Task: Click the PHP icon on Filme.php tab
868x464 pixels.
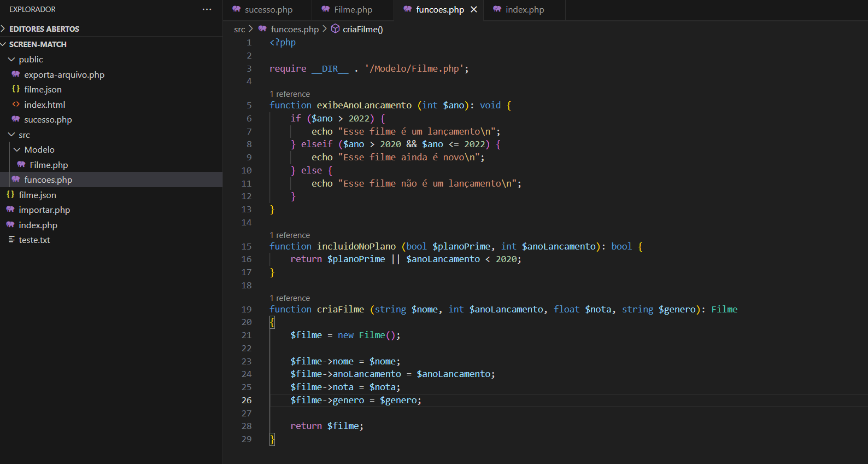Action: 326,9
